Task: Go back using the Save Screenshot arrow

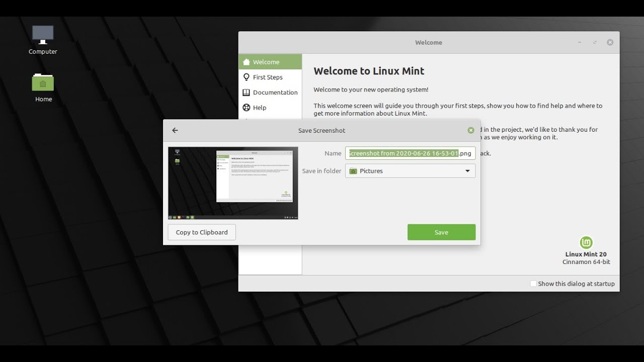Action: click(175, 130)
